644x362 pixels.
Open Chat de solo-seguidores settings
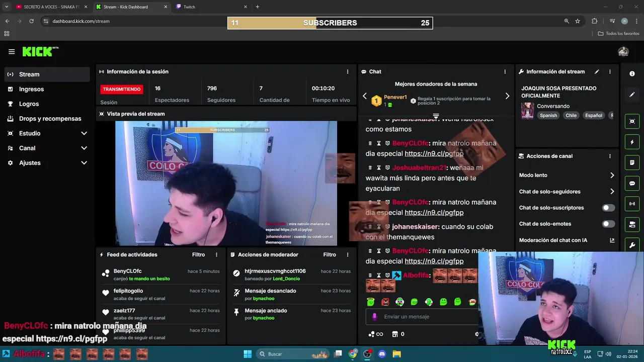[567, 192]
